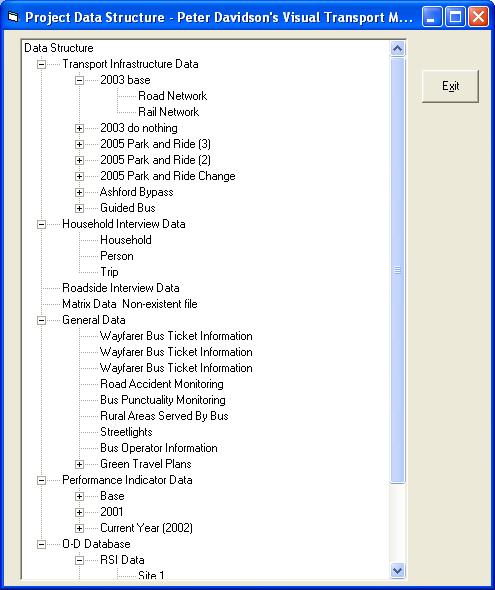495x590 pixels.
Task: Click the vertical scrollbar thumb
Action: [x=398, y=270]
